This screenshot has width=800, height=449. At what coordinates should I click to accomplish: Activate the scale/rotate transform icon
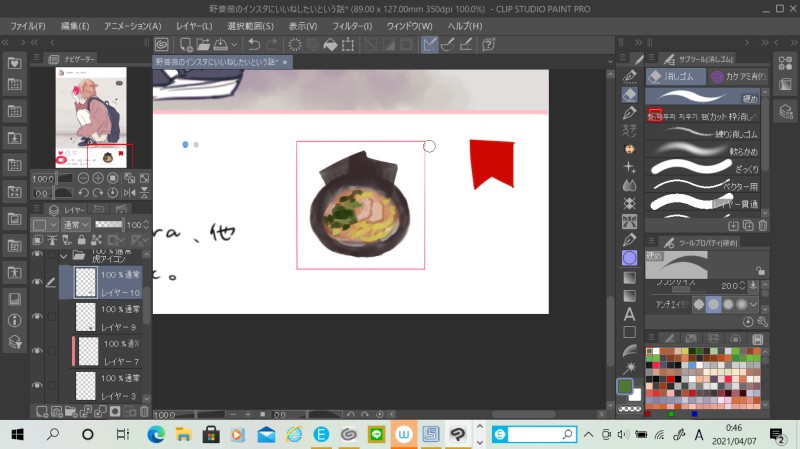348,45
